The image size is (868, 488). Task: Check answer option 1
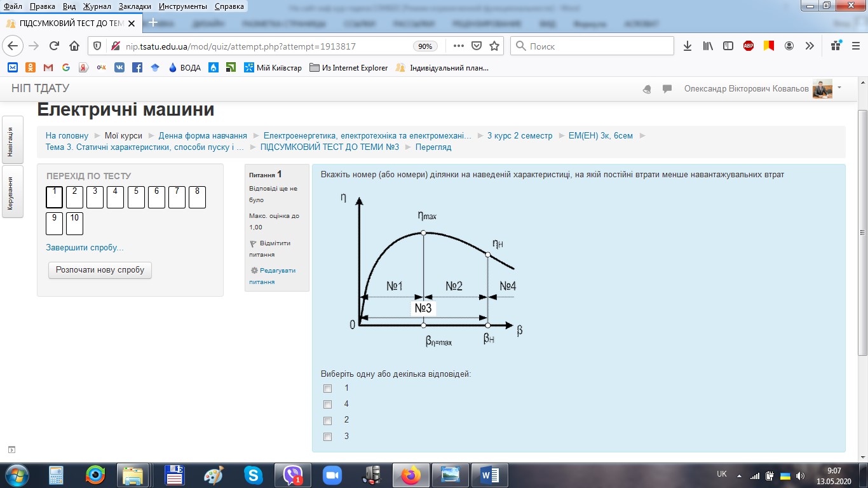pyautogui.click(x=327, y=388)
